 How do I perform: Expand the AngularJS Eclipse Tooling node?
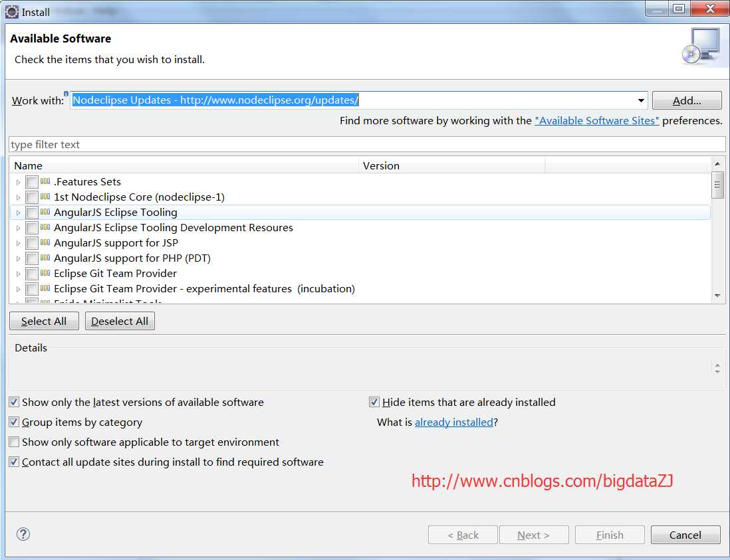coord(18,213)
